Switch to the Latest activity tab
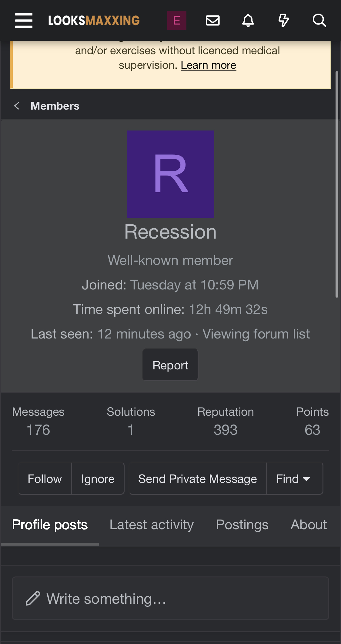This screenshot has height=644, width=341. tap(152, 525)
